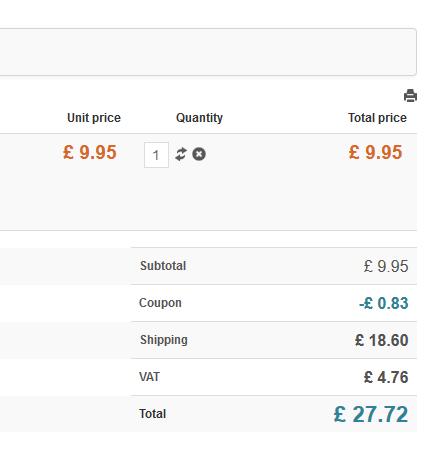This screenshot has height=476, width=430.
Task: Click the bold Total label
Action: [x=152, y=414]
